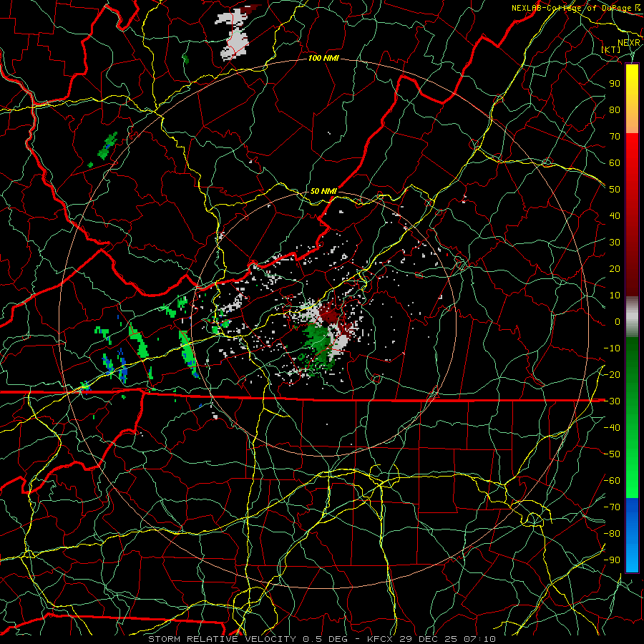Select the positive 90 scale value

[x=615, y=84]
